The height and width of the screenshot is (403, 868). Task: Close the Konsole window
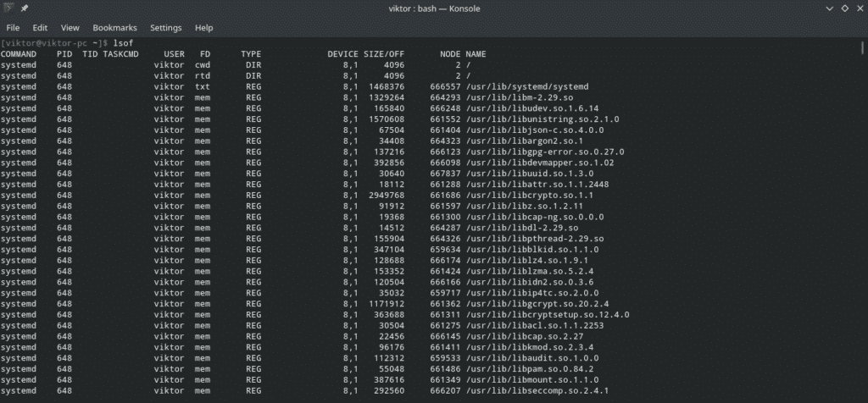tap(858, 8)
